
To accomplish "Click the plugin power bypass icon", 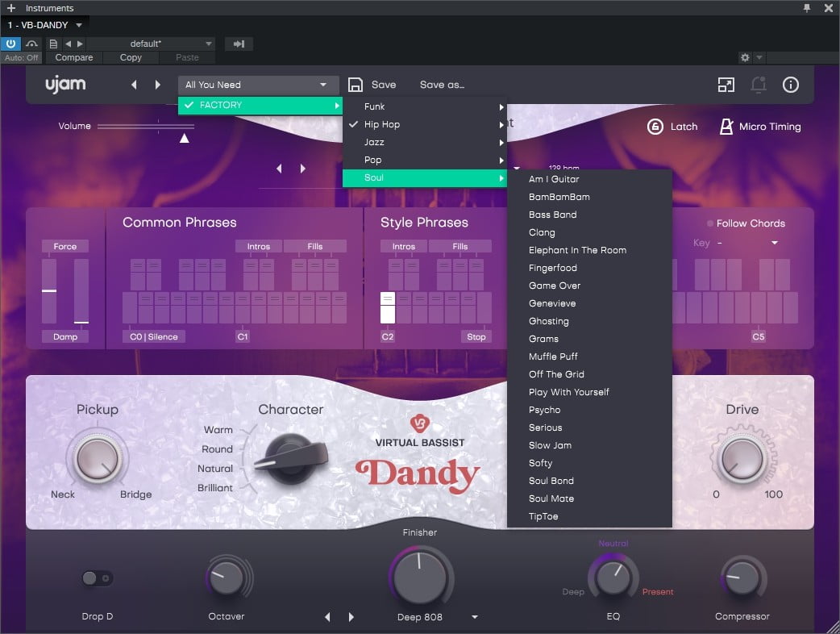I will click(11, 44).
